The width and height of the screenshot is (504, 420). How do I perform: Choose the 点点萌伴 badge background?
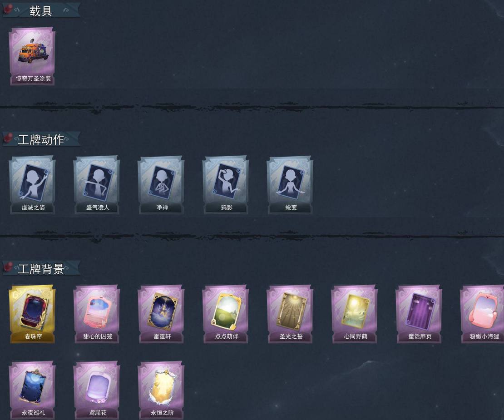(x=226, y=314)
